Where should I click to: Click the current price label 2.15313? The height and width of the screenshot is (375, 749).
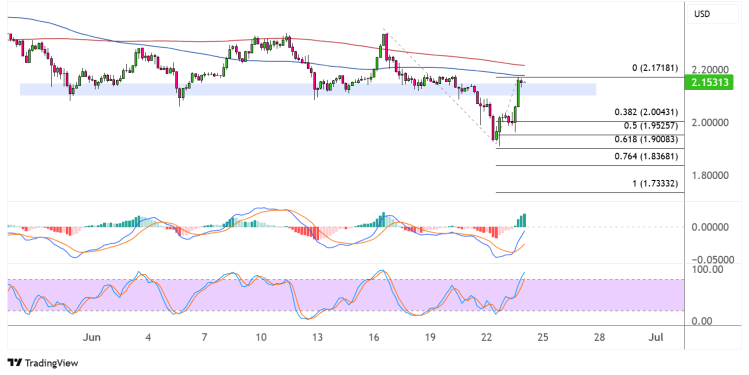point(708,82)
